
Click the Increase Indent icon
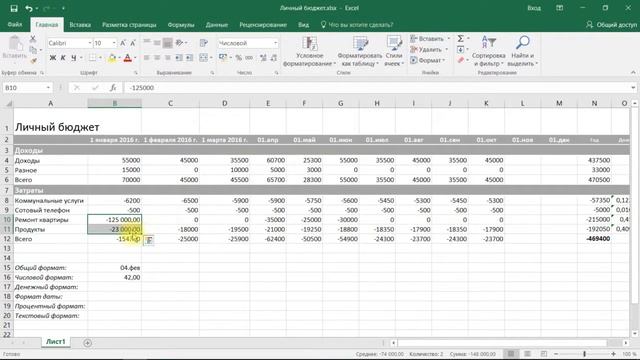pos(189,58)
